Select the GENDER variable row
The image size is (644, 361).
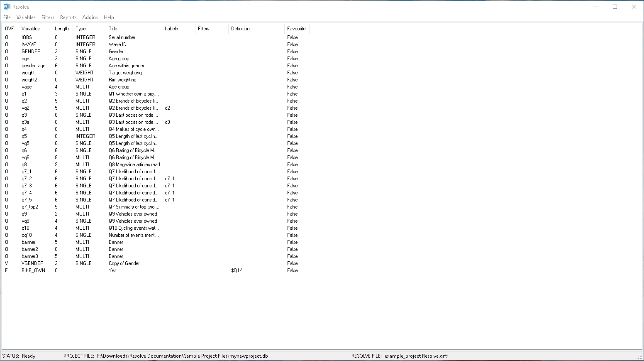tap(31, 52)
